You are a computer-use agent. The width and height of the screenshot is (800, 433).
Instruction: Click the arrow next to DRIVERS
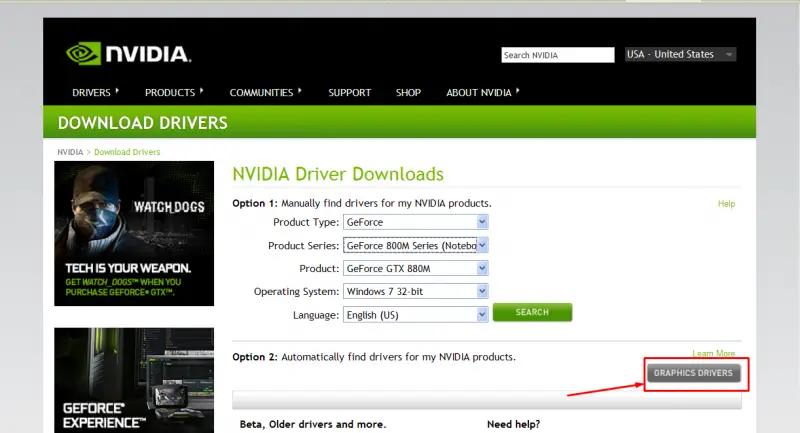tap(117, 91)
